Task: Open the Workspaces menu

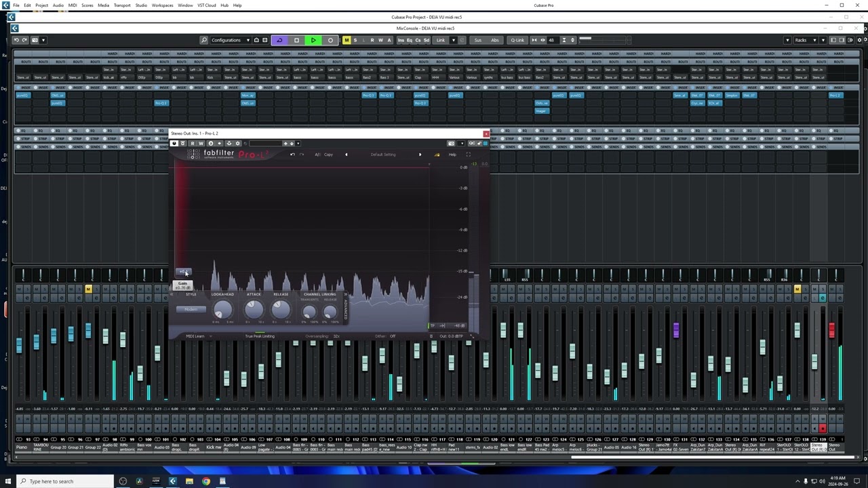Action: [162, 5]
